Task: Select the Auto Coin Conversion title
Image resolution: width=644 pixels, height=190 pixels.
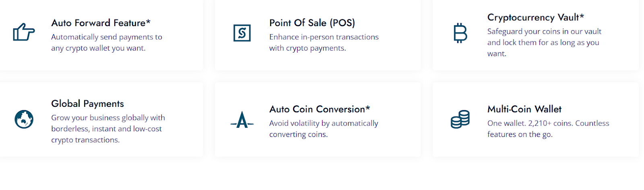Action: tap(320, 109)
